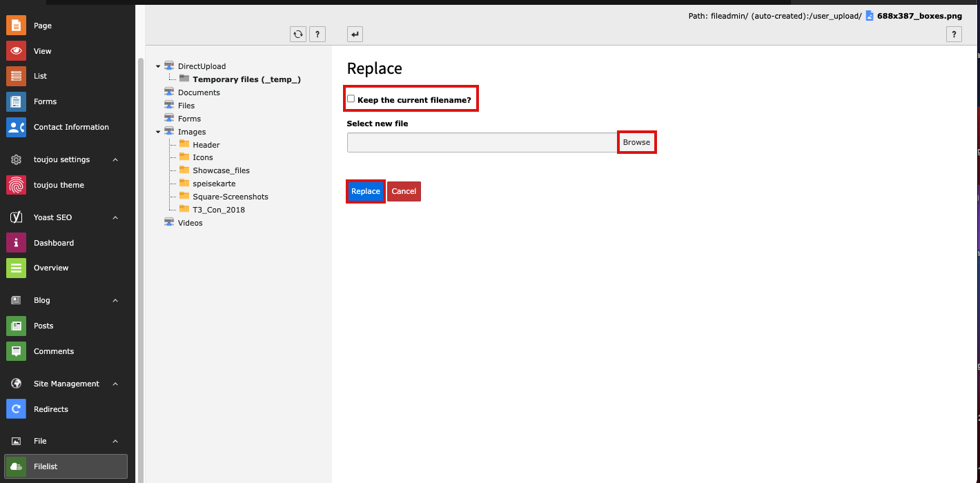Collapse the Site Management group
The image size is (980, 483).
coord(115,384)
